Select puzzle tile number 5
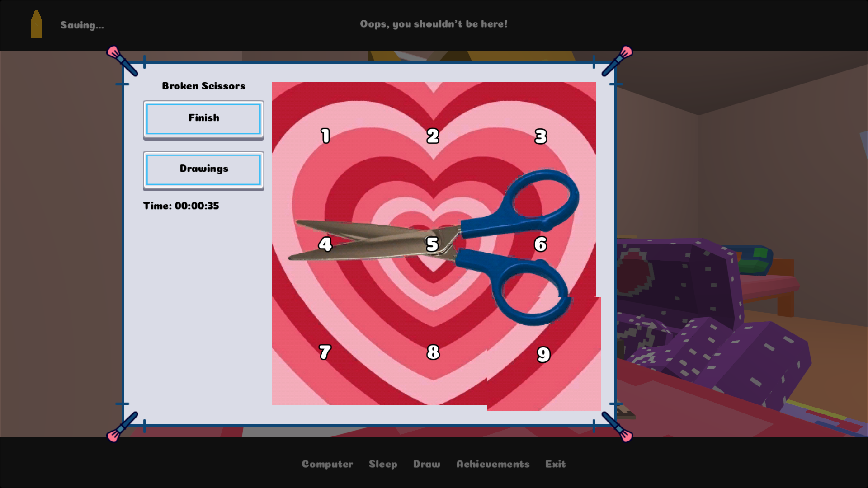This screenshot has width=868, height=488. (433, 244)
